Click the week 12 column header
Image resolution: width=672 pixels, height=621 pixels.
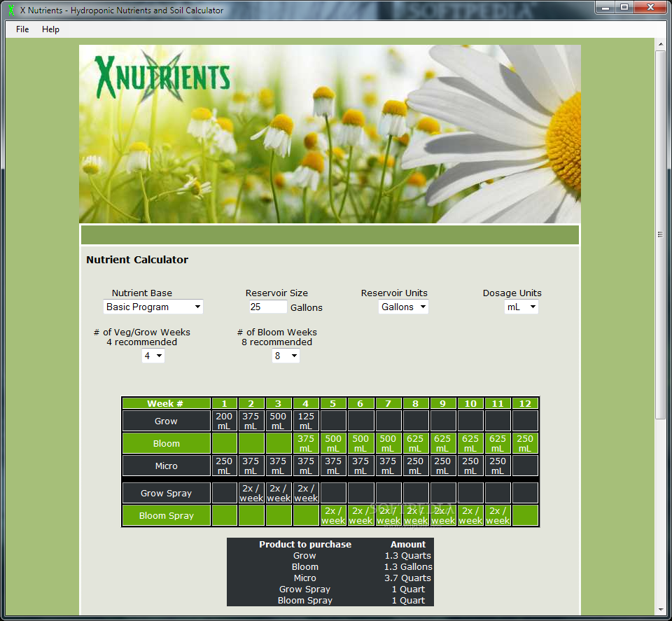point(525,404)
